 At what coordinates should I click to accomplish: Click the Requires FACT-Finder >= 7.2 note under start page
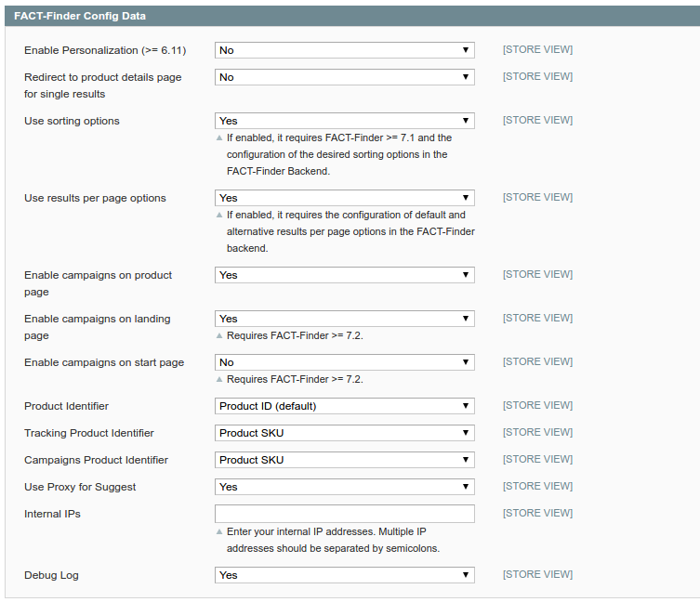click(295, 379)
